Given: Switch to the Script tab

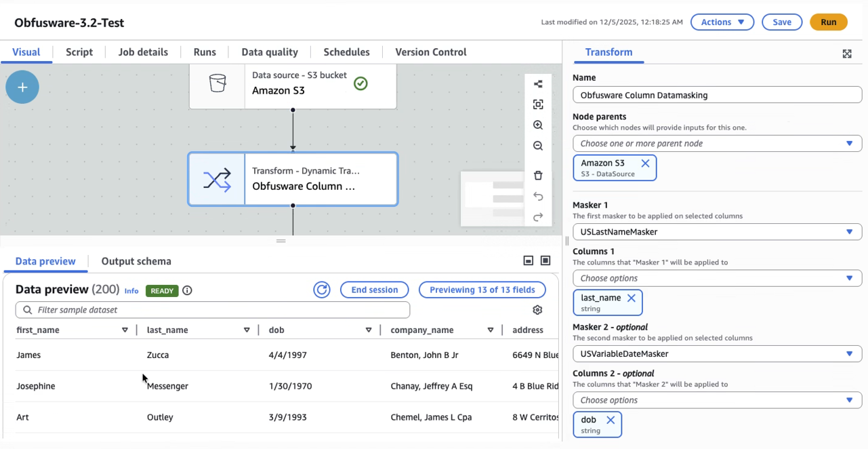Looking at the screenshot, I should [79, 52].
